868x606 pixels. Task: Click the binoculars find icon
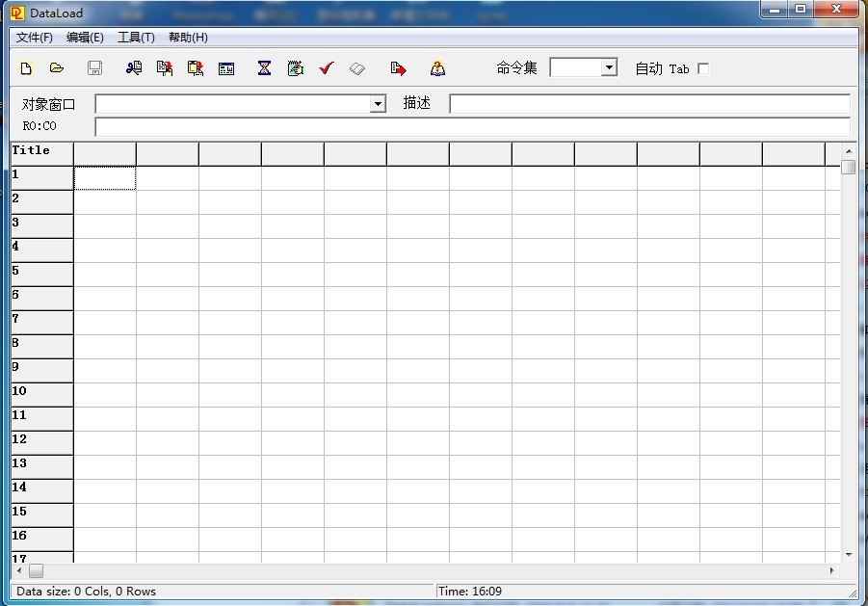click(134, 68)
